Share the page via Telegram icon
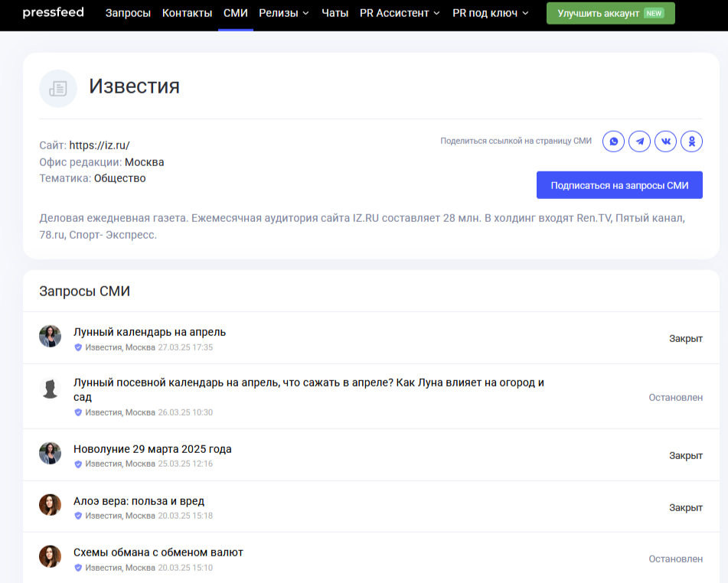The image size is (728, 583). pyautogui.click(x=639, y=141)
